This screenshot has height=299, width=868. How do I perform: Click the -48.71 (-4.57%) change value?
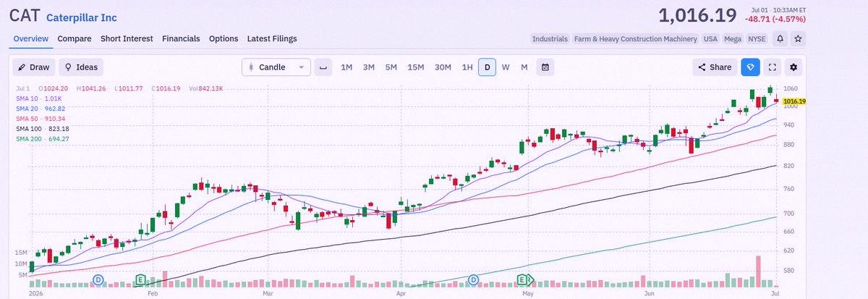(x=776, y=20)
